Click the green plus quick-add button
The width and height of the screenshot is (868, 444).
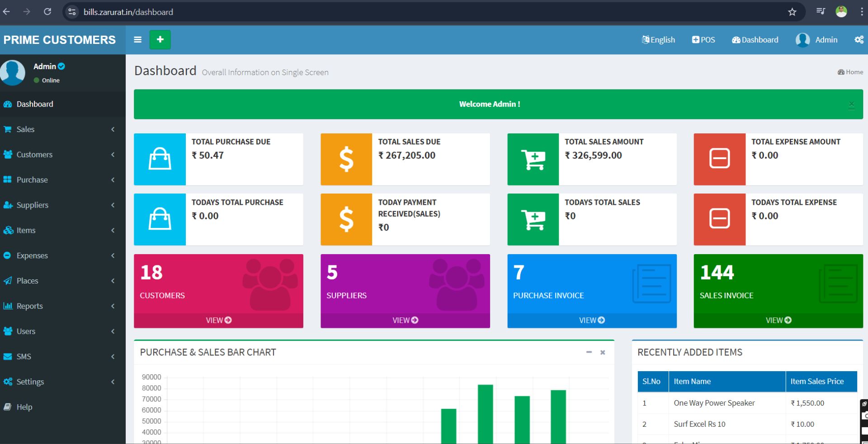[x=160, y=40]
